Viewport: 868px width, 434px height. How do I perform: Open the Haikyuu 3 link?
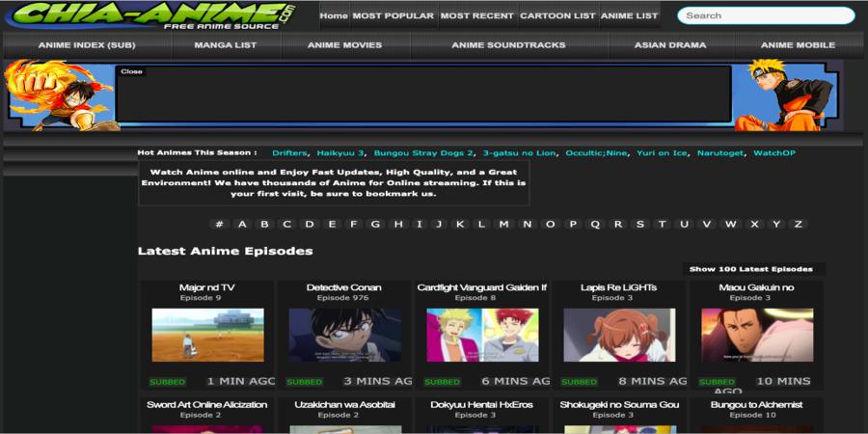click(x=340, y=152)
